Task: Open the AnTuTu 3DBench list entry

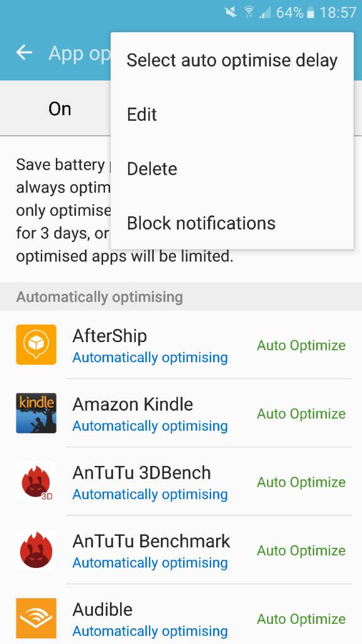Action: 181,481
